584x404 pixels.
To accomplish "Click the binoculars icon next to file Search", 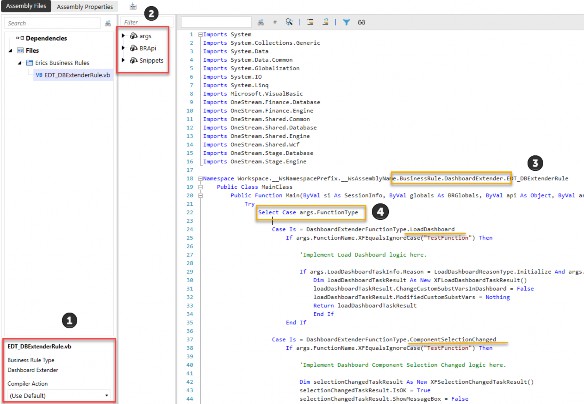I will (108, 23).
